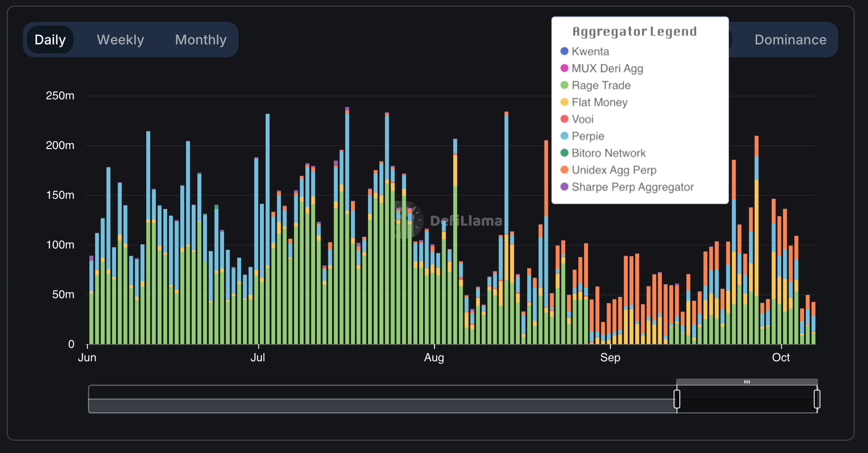The width and height of the screenshot is (868, 453).
Task: Click the Vooi red legend dot
Action: pos(564,119)
